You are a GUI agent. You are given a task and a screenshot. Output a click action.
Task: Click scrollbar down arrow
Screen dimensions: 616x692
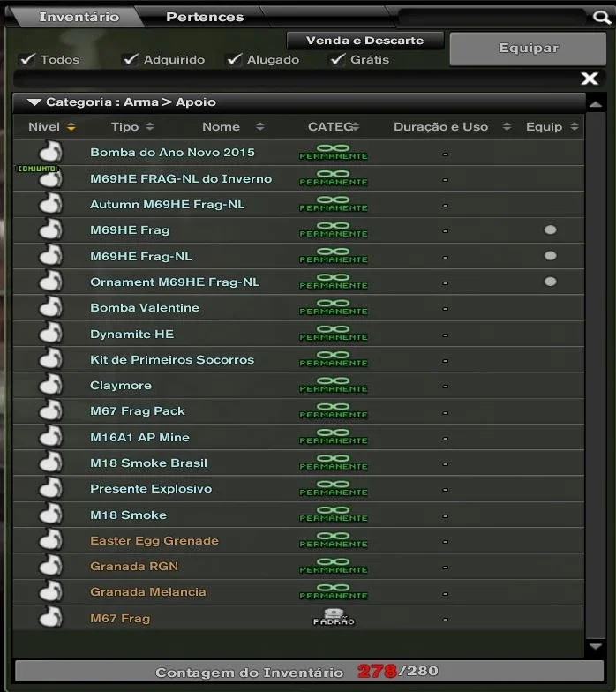coord(596,646)
